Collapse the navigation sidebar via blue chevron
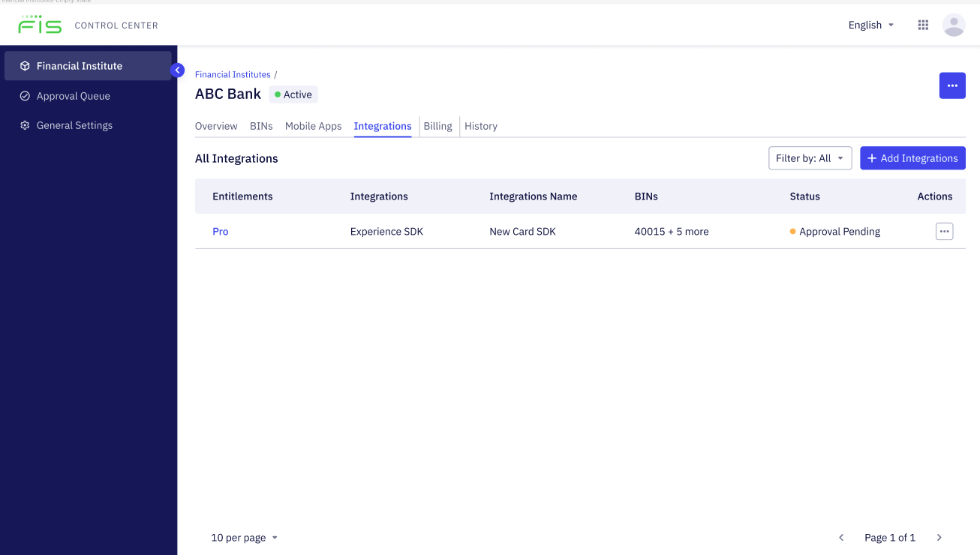The height and width of the screenshot is (555, 980). pos(177,70)
